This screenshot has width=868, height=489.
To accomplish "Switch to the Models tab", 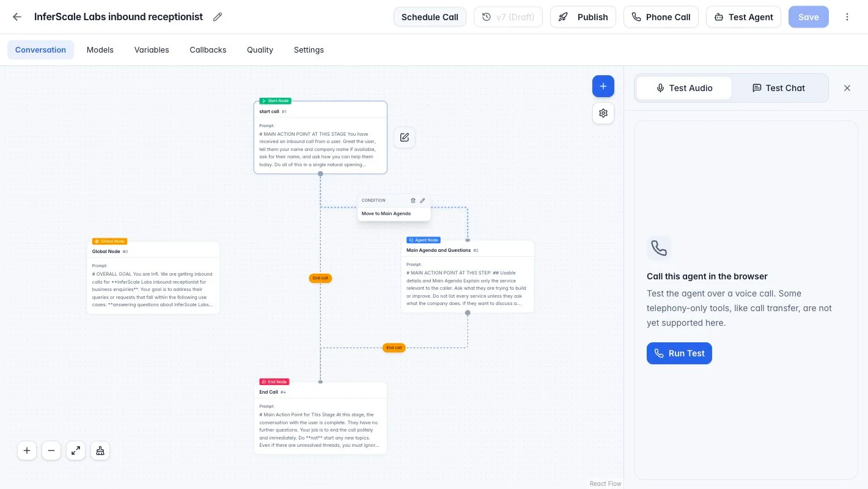I will (x=100, y=50).
